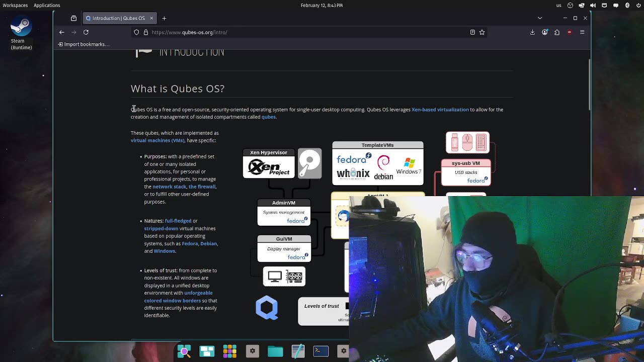Open unforgeable colored window borders link
Image resolution: width=644 pixels, height=362 pixels.
[x=179, y=297]
